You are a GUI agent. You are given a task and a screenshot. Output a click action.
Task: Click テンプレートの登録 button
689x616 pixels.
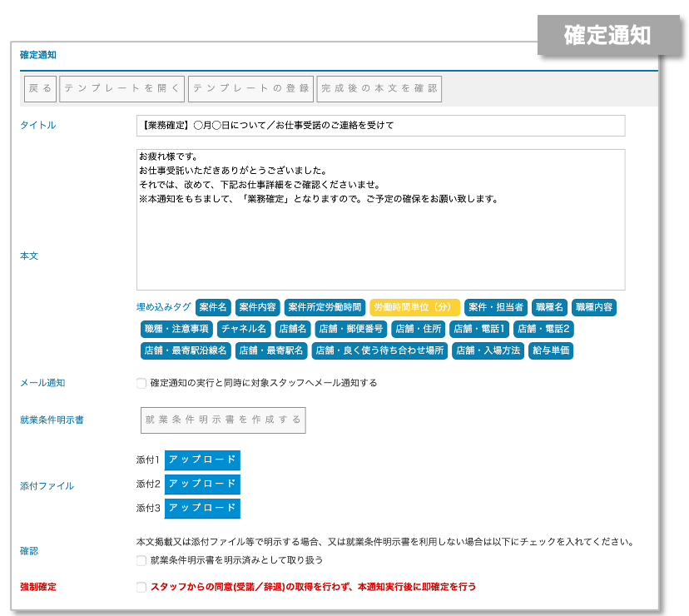pos(250,88)
